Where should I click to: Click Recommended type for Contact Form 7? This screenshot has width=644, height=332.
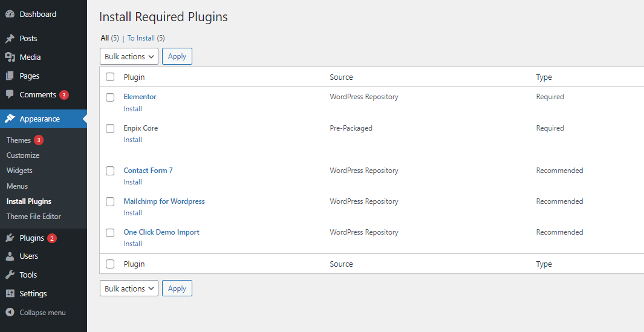tap(559, 171)
